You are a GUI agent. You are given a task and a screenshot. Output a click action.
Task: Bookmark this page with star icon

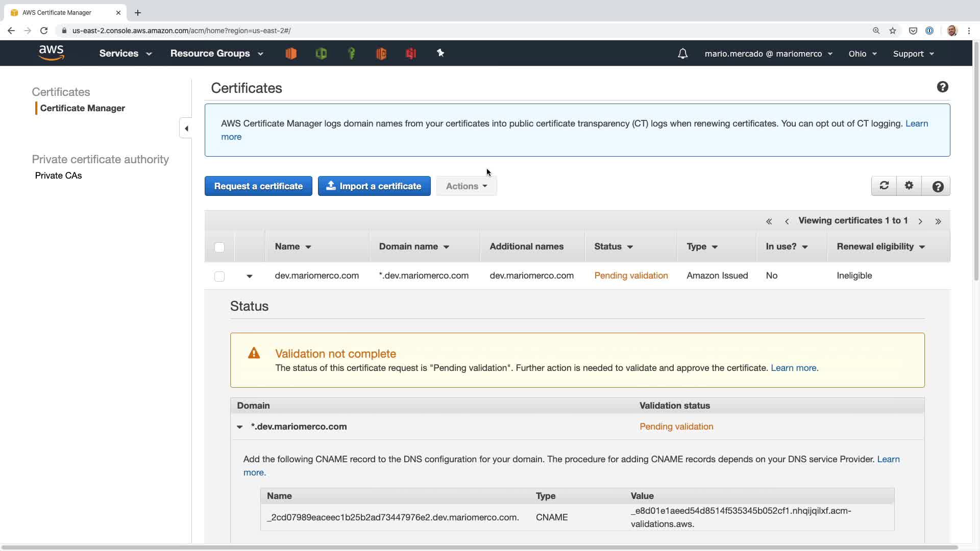click(893, 31)
